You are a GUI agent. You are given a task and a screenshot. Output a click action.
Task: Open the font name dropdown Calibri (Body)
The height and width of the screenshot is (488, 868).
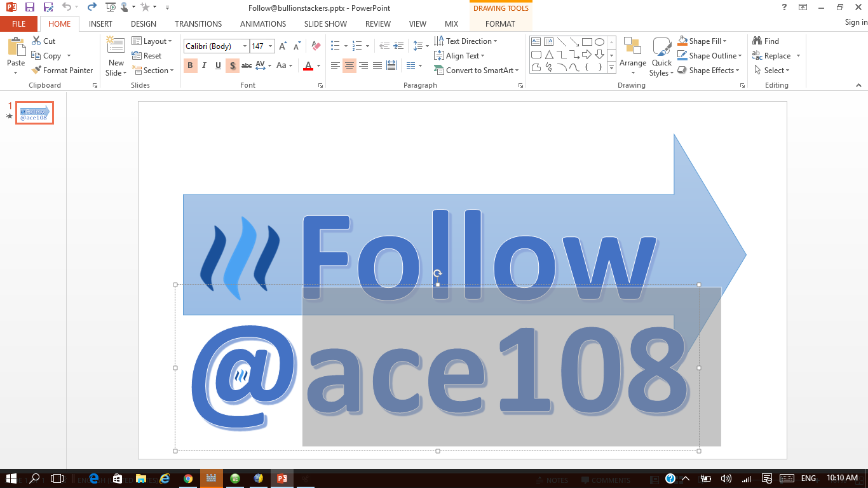pyautogui.click(x=245, y=46)
